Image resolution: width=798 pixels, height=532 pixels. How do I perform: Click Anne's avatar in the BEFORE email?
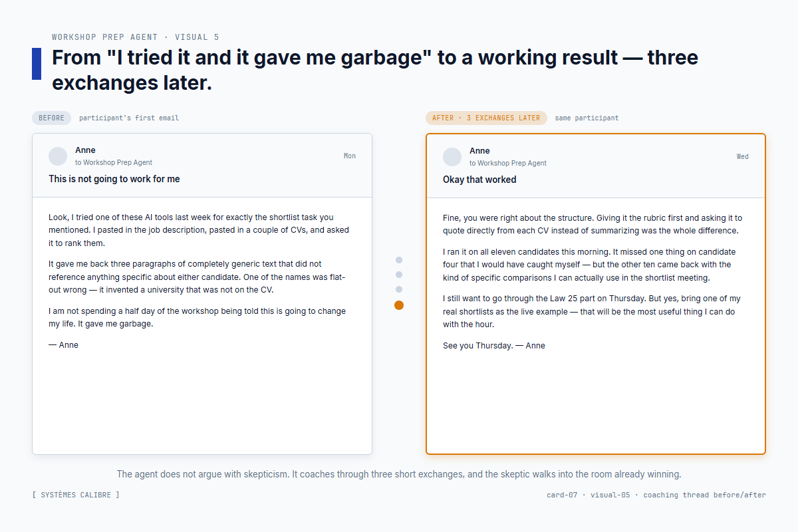coord(58,156)
